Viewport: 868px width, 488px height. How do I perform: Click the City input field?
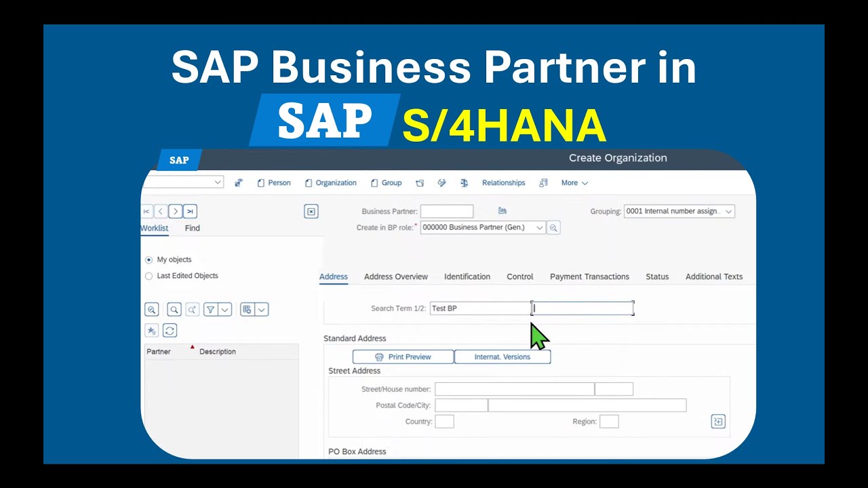(x=587, y=405)
